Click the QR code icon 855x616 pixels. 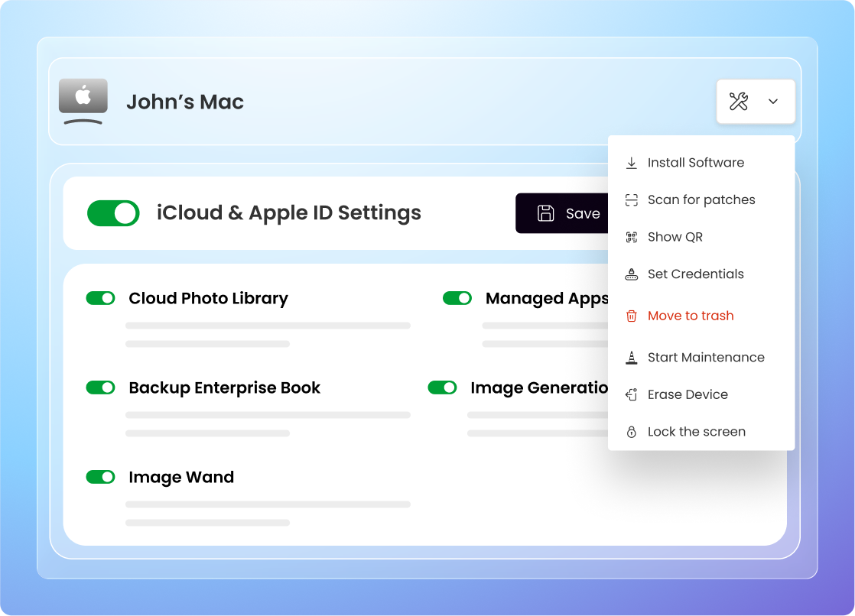[631, 237]
